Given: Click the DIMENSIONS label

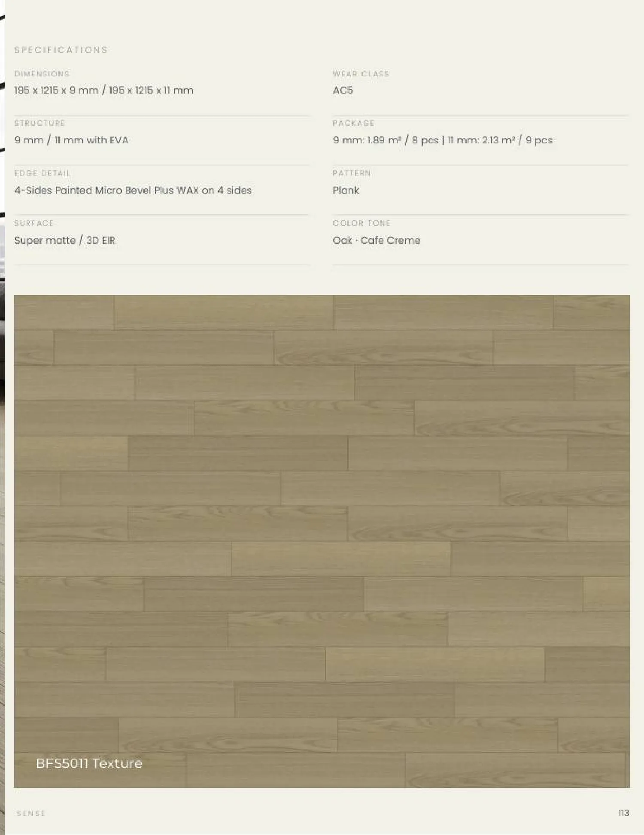Looking at the screenshot, I should (42, 74).
